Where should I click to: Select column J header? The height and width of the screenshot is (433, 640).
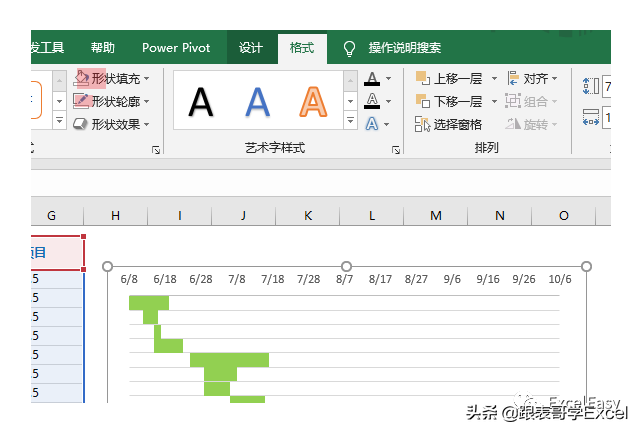coord(244,215)
